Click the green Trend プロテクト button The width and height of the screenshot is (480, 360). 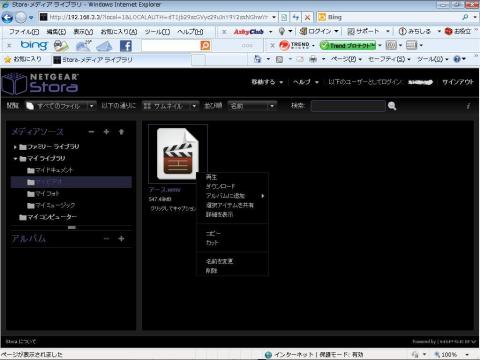(x=348, y=45)
